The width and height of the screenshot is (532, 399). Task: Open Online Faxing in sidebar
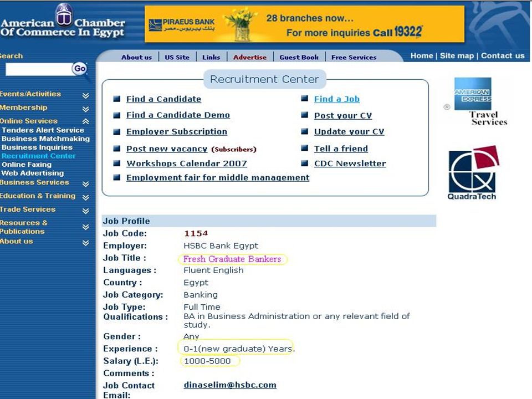click(27, 165)
